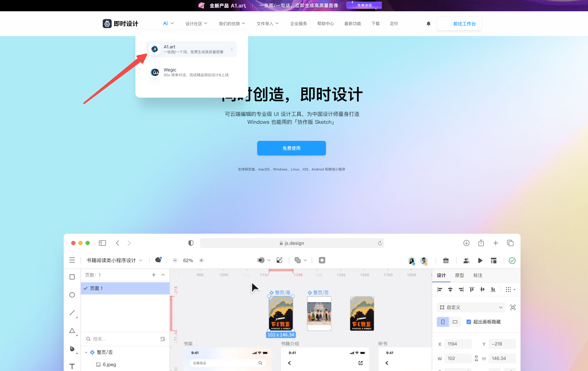Collapse the 整页/否 layer tree item
Viewport: 588px width, 371px height.
tap(86, 352)
